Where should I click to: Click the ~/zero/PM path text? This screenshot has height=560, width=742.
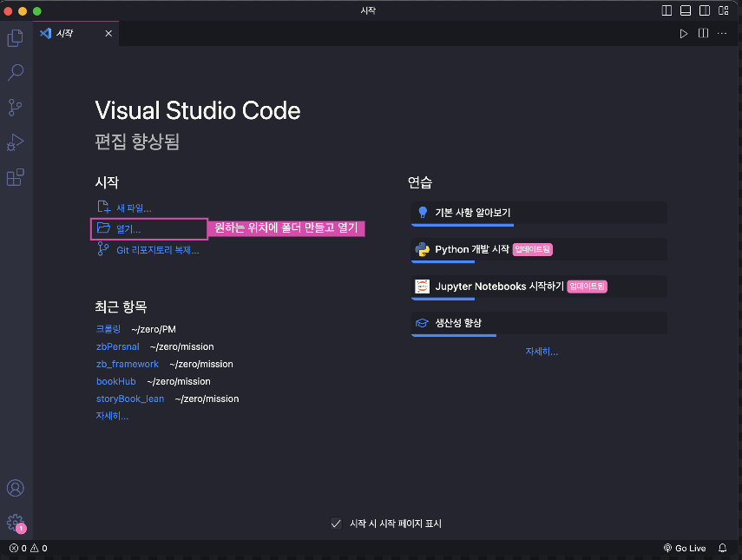coord(154,329)
